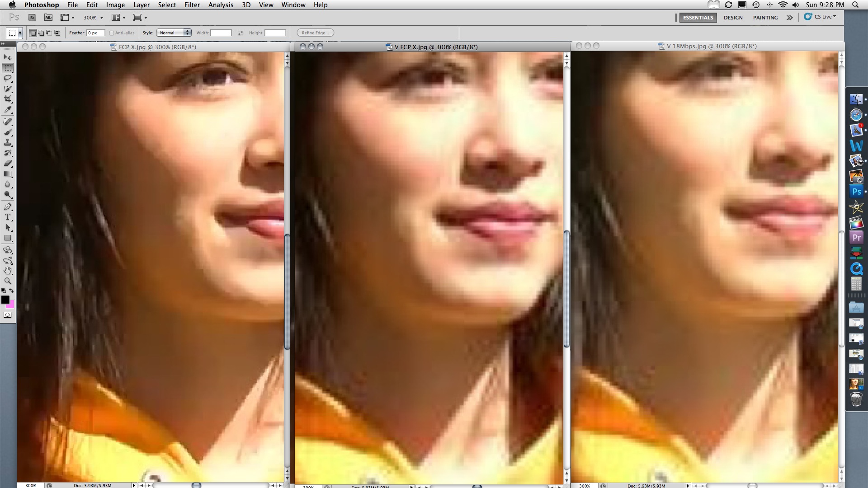
Task: Select the Rectangle shape tool
Action: point(8,238)
